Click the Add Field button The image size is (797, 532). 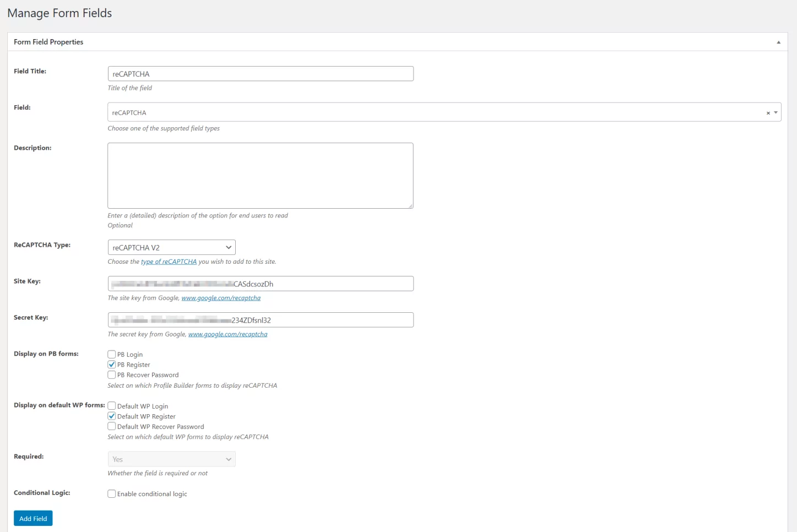pyautogui.click(x=33, y=519)
